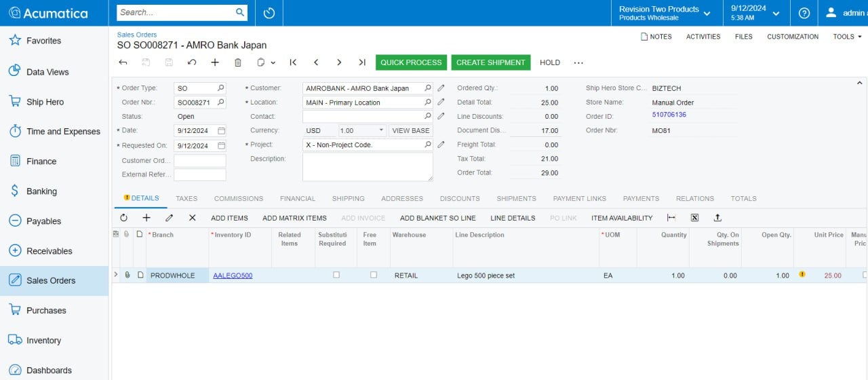The image size is (868, 380).
Task: Click the upload/import icon in grid toolbar
Action: click(x=717, y=218)
